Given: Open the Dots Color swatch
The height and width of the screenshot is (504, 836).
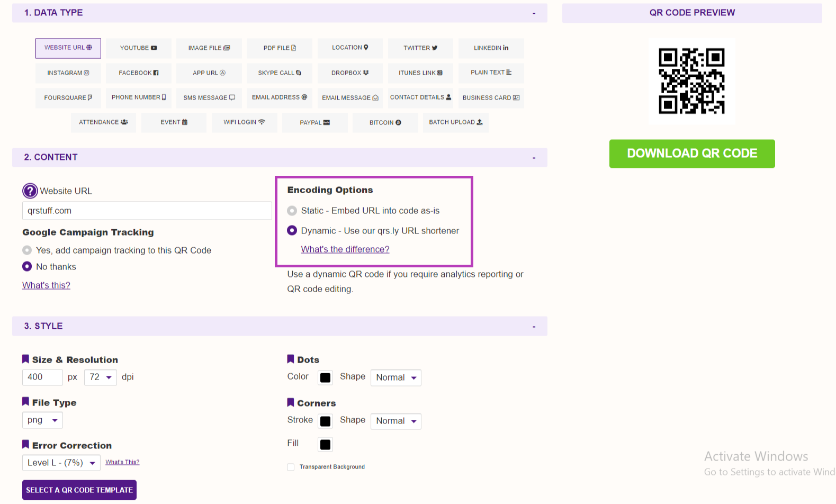Looking at the screenshot, I should coord(326,377).
